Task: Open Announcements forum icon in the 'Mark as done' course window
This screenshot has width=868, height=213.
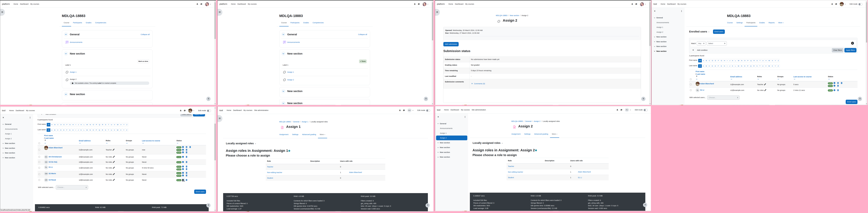Action: click(67, 42)
